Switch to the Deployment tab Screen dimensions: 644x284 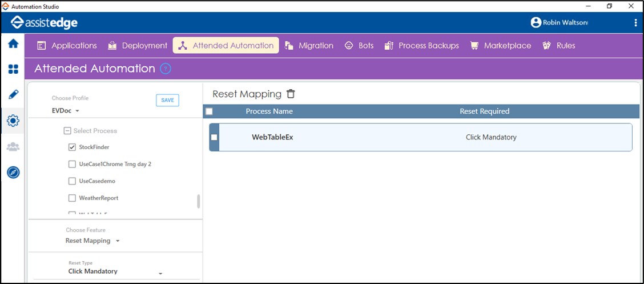138,46
